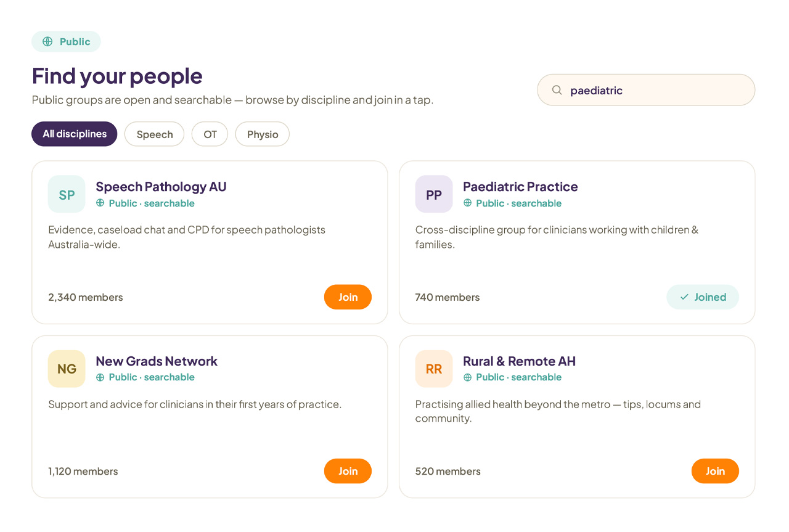This screenshot has width=789, height=532.
Task: Open the Paediatric Practice group title
Action: point(520,187)
